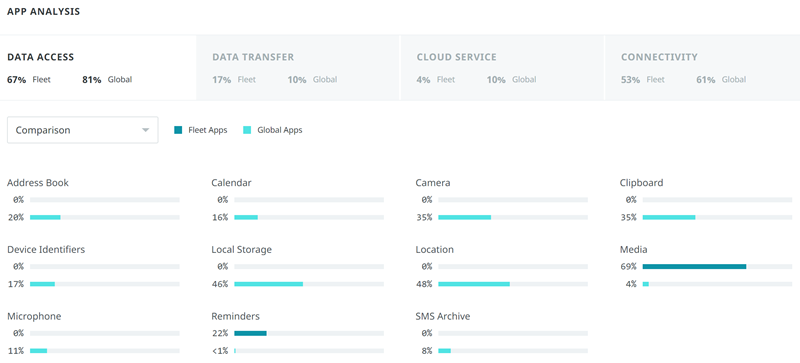Switch to the Data Transfer tab
Screen dimensions: 800x363
[x=298, y=67]
